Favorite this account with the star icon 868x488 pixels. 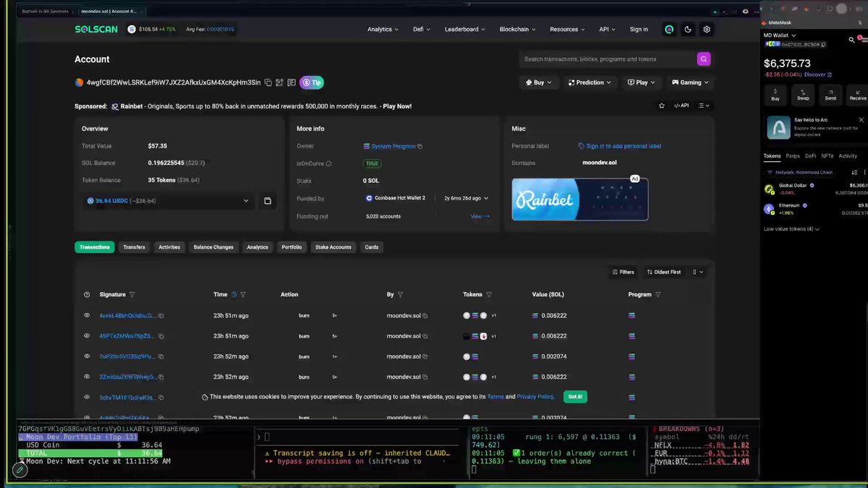click(x=662, y=106)
